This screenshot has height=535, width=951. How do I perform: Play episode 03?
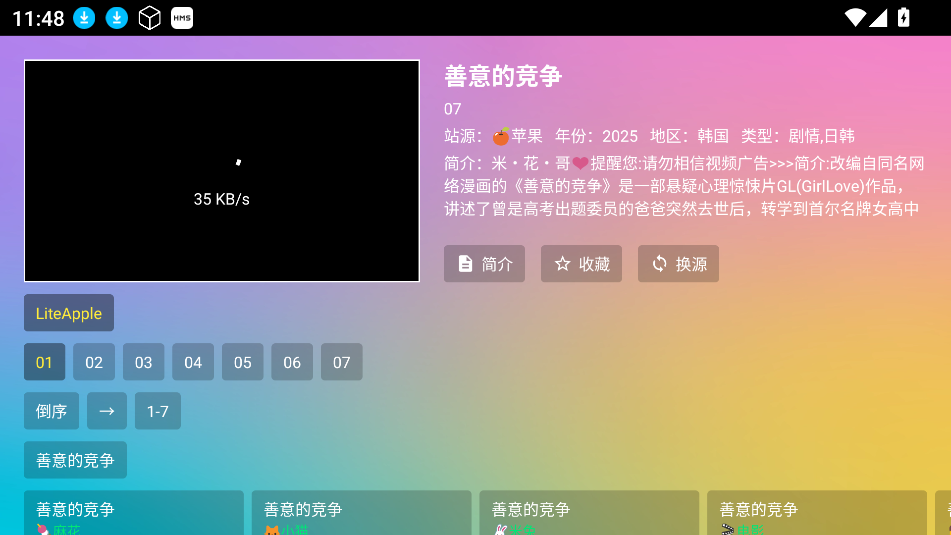[144, 362]
